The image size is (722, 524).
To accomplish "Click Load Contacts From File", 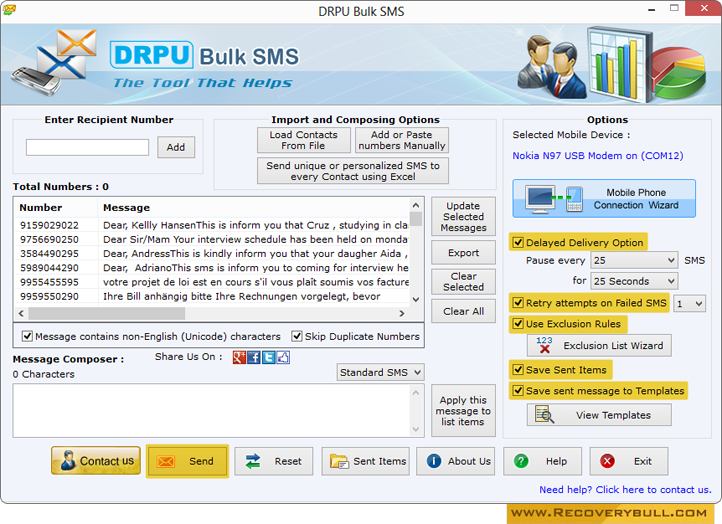I will [303, 140].
